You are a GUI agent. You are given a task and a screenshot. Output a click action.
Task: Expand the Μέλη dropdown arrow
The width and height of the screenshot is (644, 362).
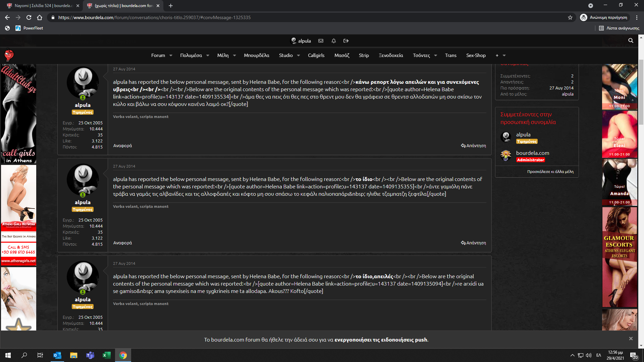[234, 56]
